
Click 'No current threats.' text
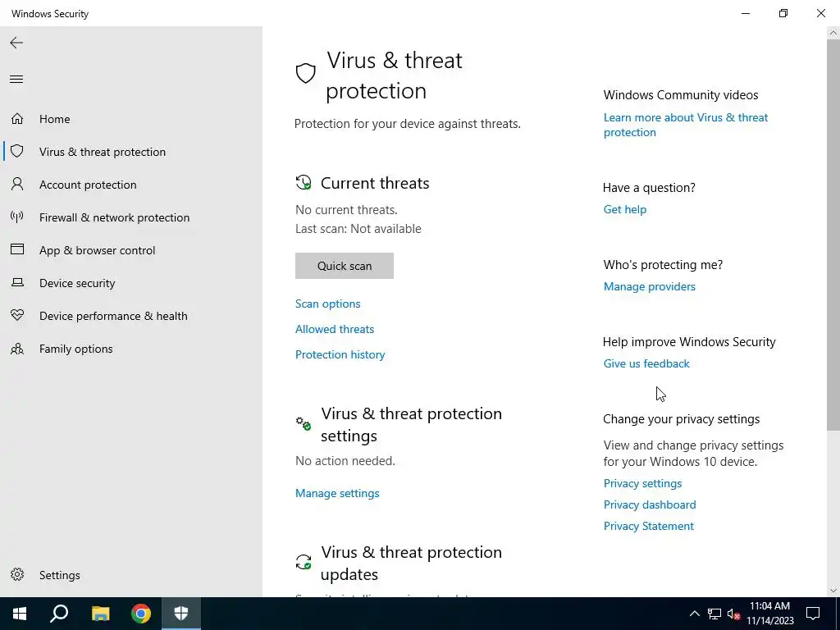click(347, 210)
